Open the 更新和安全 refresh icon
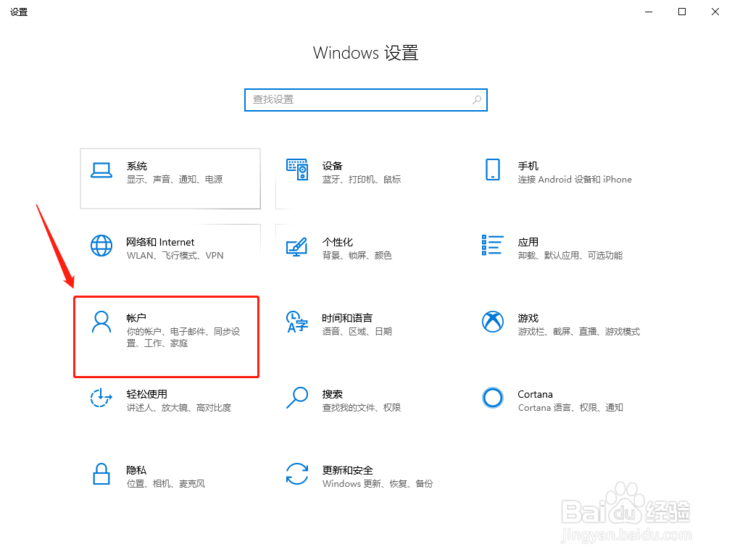This screenshot has height=560, width=732. pyautogui.click(x=297, y=475)
